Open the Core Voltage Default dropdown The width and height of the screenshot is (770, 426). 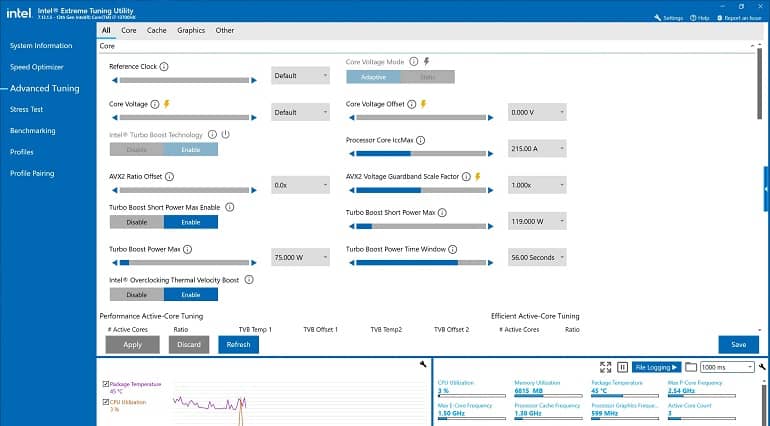click(x=301, y=113)
